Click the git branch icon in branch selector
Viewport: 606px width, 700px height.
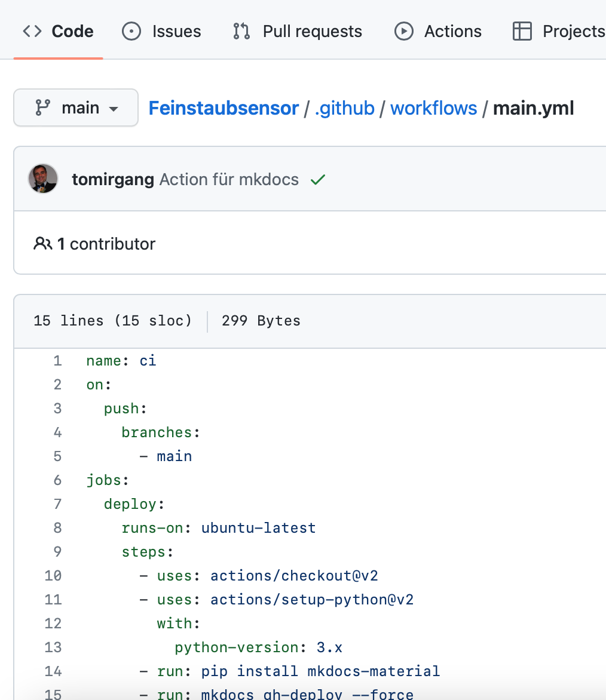(43, 108)
